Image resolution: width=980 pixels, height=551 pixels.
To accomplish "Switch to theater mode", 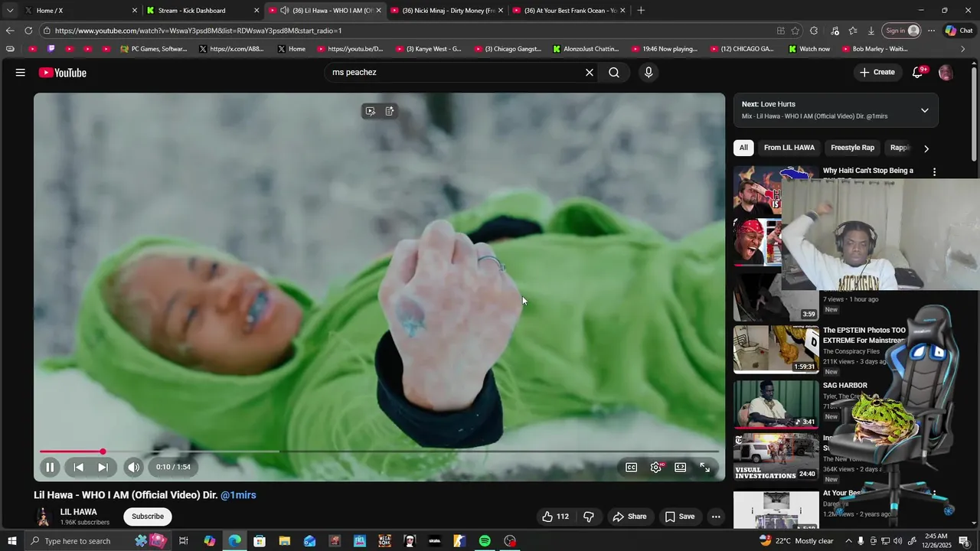I will coord(680,468).
